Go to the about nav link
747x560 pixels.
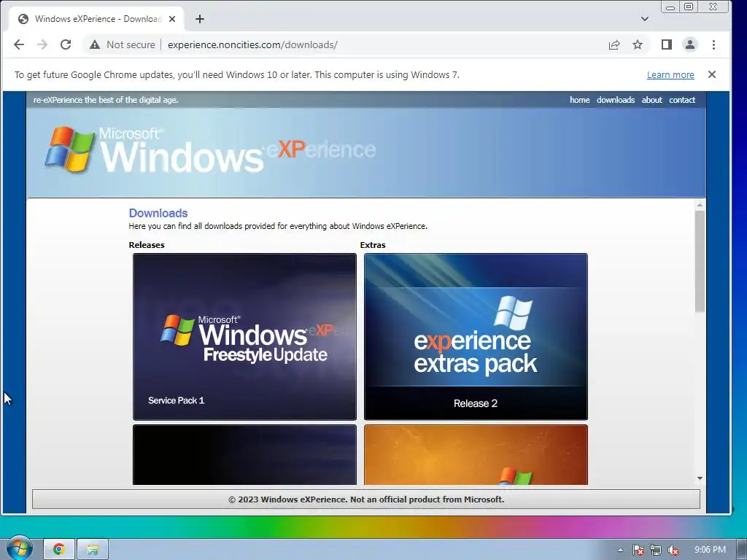651,100
